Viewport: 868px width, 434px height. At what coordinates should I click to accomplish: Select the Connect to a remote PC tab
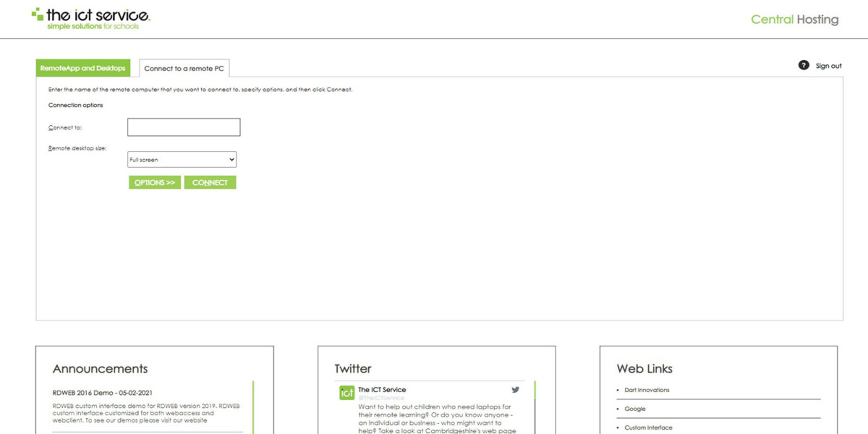click(184, 69)
